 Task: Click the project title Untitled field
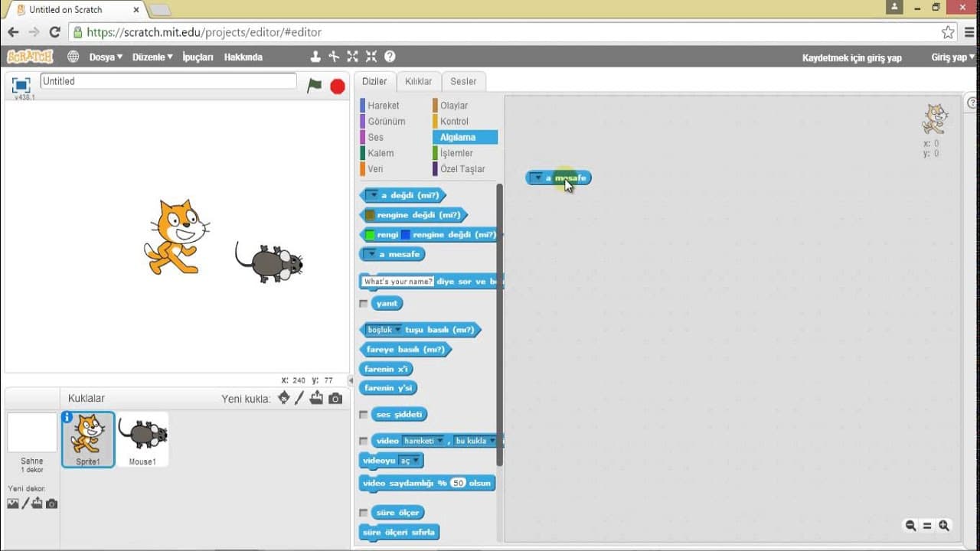pos(168,81)
